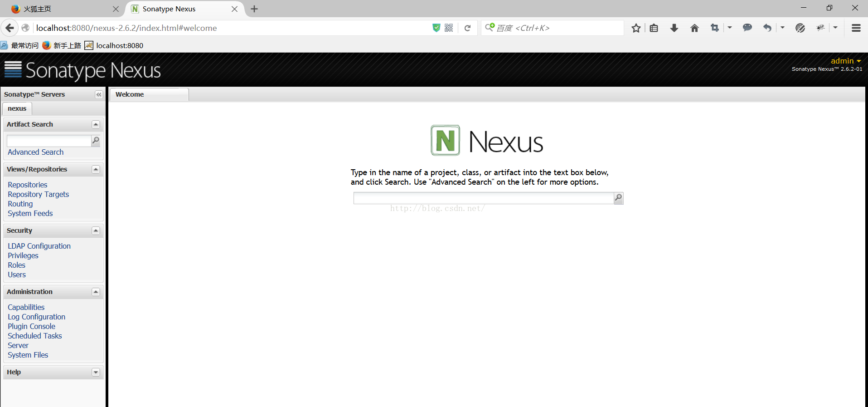Click the search magnifier in Welcome panel
Screen dimensions: 868x407
tap(618, 198)
